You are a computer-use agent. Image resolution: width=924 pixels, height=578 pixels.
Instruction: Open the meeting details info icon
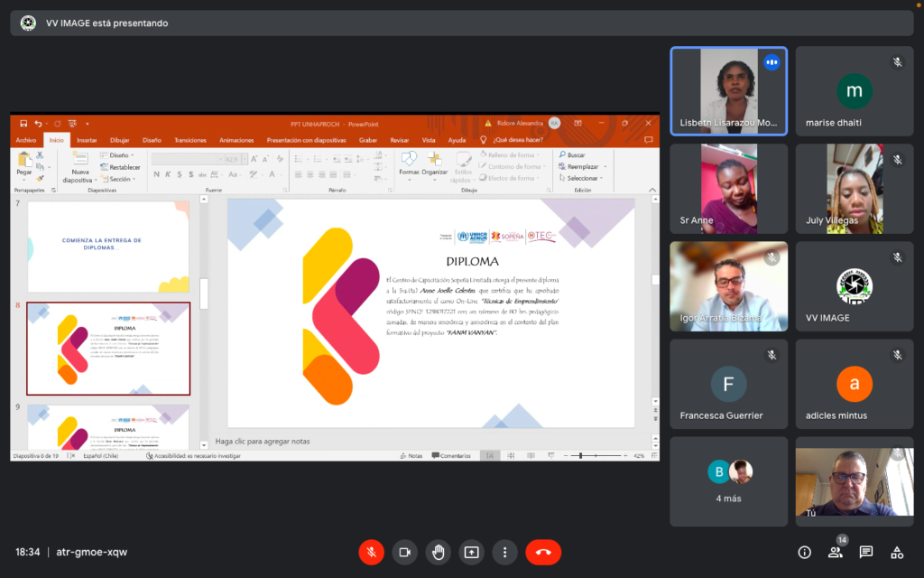(804, 552)
